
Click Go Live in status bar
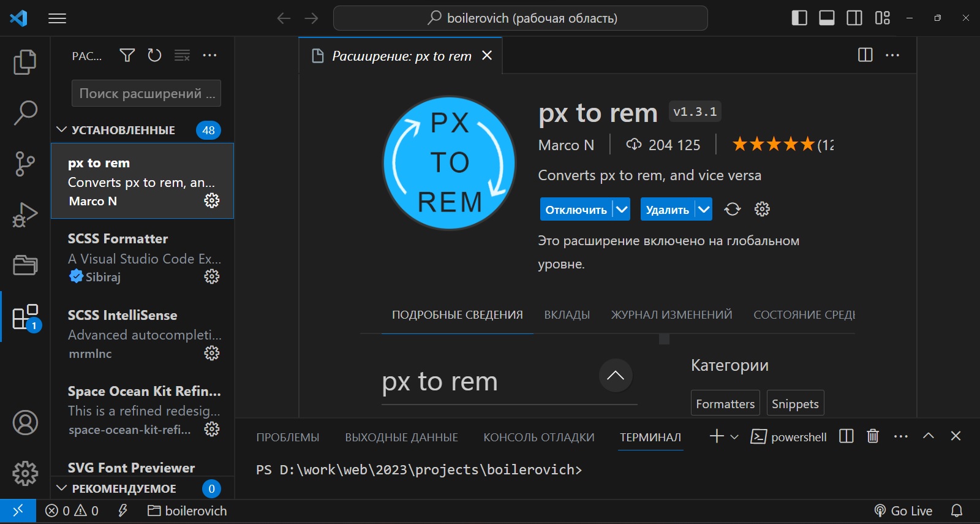point(903,511)
